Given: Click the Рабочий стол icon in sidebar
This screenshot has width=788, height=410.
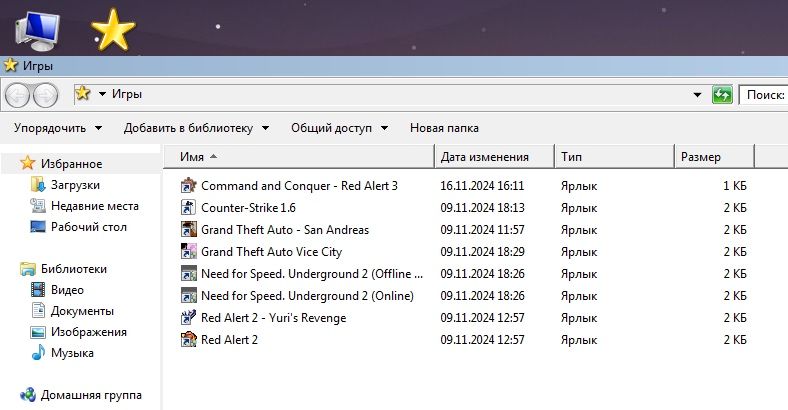Looking at the screenshot, I should [x=38, y=227].
